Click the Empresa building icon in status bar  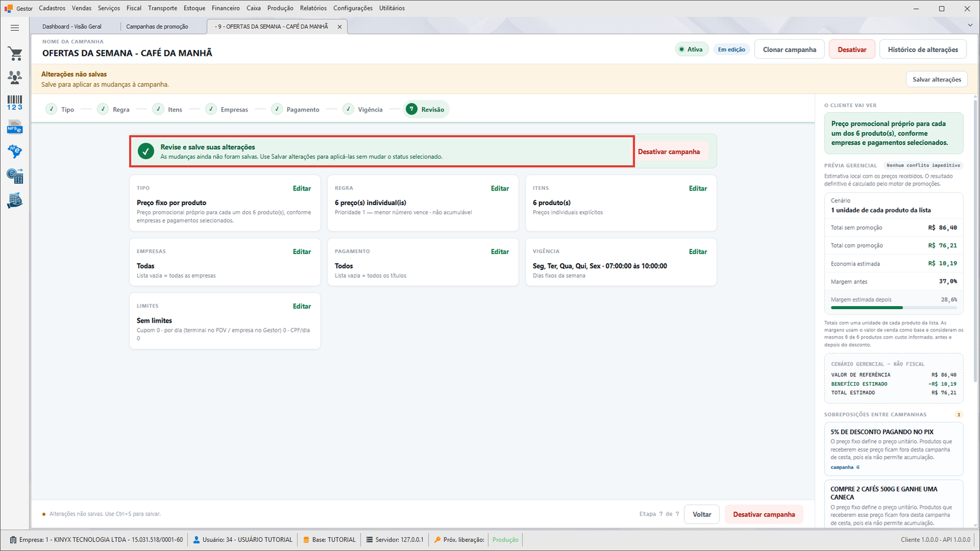(x=13, y=540)
